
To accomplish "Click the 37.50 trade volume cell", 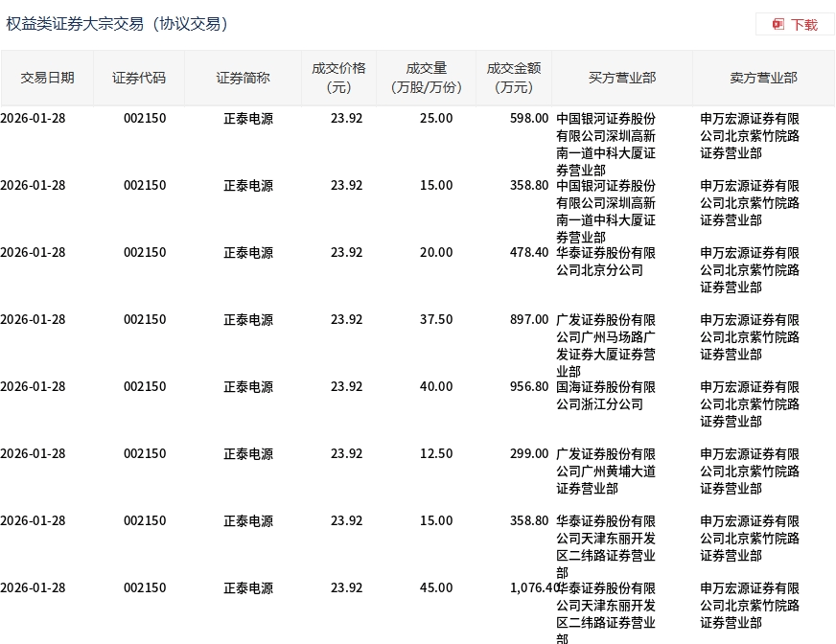I will (x=436, y=320).
